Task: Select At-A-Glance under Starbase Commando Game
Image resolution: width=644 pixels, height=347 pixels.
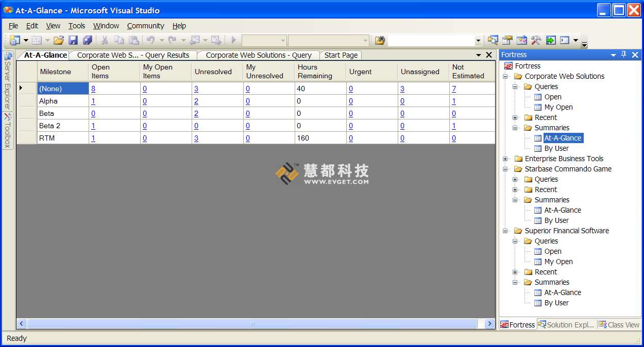Action: (563, 210)
